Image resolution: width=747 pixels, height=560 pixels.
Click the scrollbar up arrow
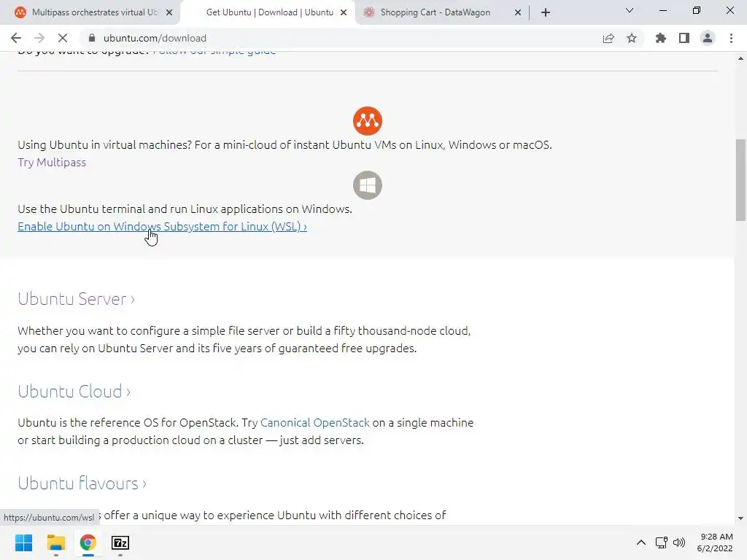[x=740, y=58]
